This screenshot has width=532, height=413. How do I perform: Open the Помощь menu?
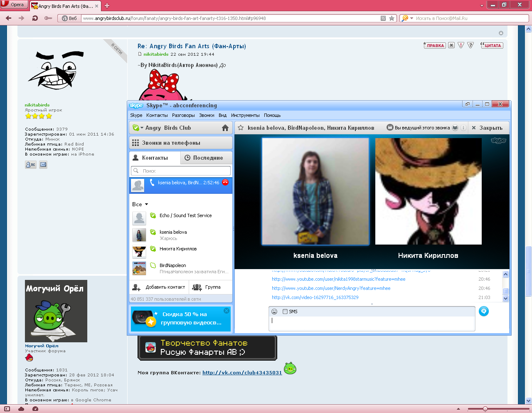coord(272,115)
